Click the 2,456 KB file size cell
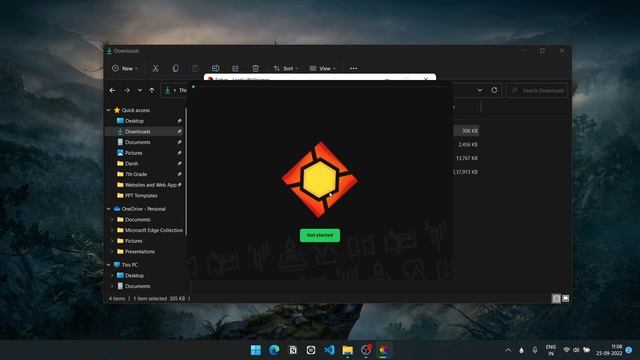Viewport: 640px width, 360px height. (468, 144)
